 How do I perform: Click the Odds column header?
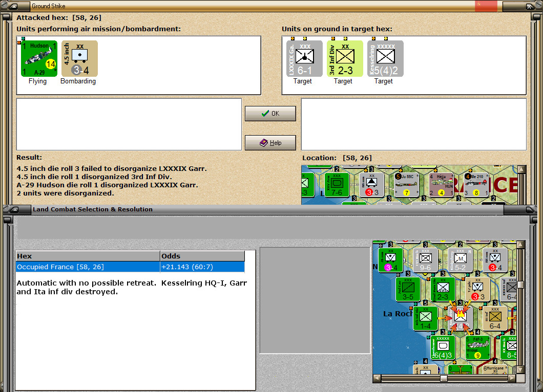pyautogui.click(x=202, y=256)
